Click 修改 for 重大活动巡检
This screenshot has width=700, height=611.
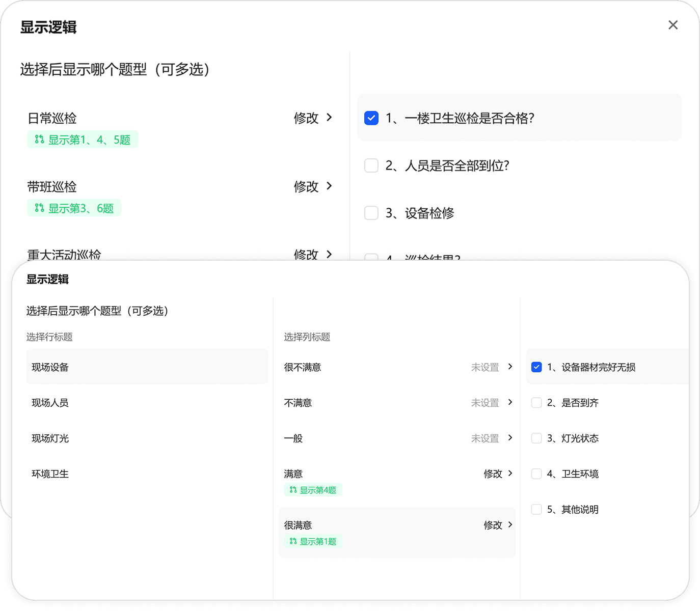click(306, 254)
